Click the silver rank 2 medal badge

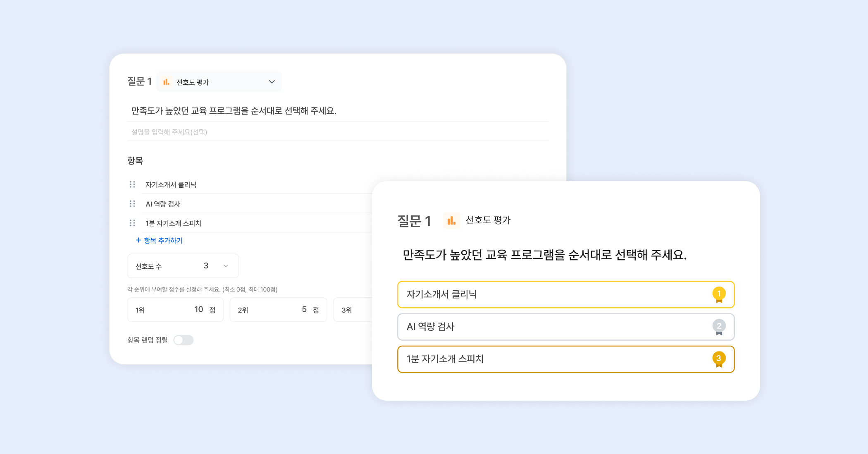click(x=719, y=327)
